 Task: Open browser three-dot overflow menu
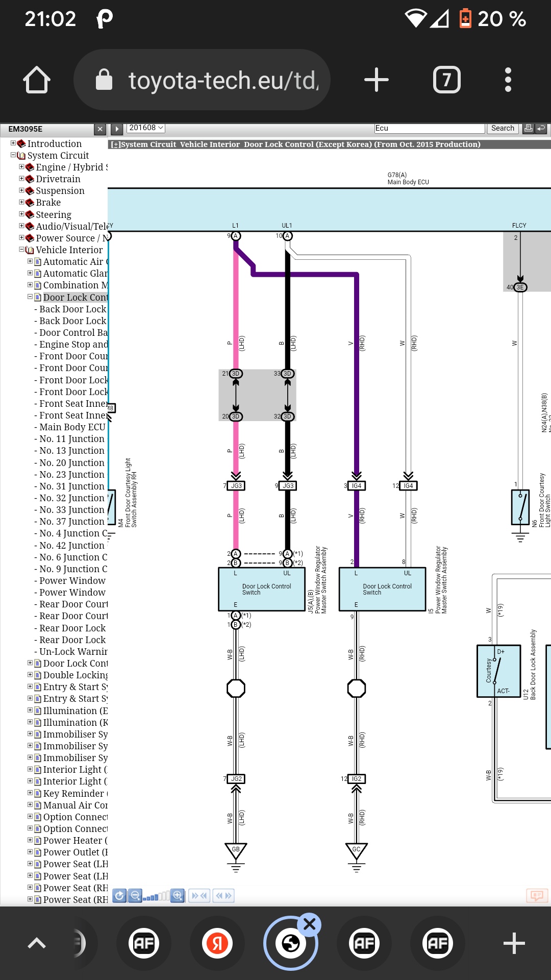tap(508, 80)
